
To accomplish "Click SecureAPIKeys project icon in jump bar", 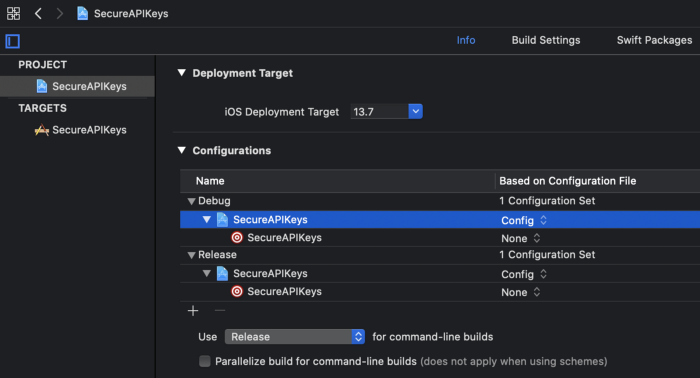I will pyautogui.click(x=83, y=13).
